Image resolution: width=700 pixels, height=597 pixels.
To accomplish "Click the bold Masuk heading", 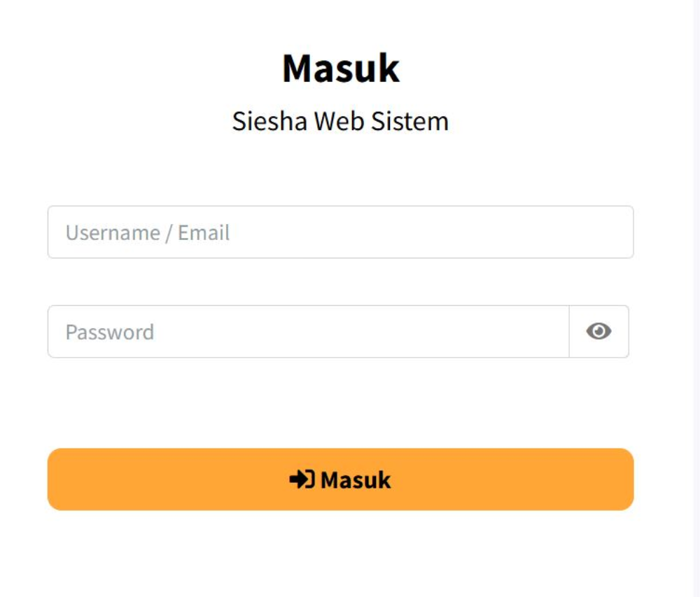I will 341,69.
